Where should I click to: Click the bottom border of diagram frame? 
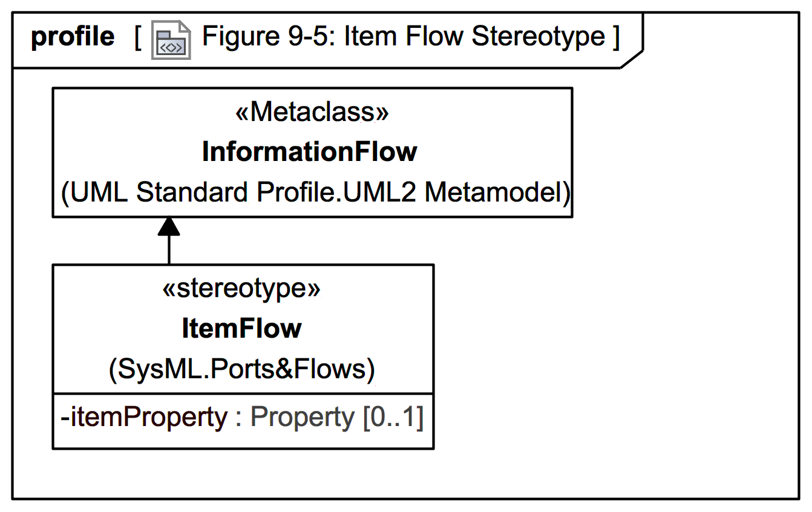click(x=405, y=499)
